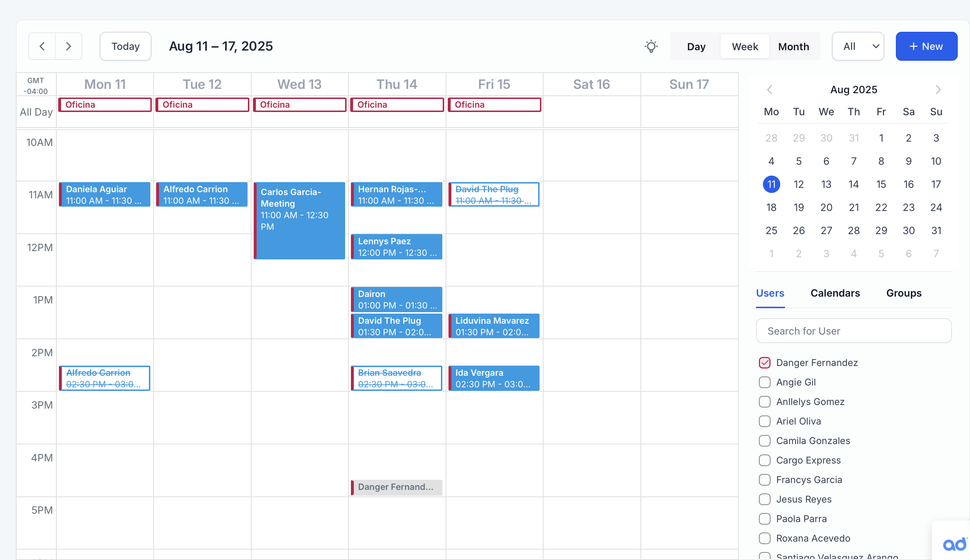
Task: Click the Search for User field
Action: 854,331
